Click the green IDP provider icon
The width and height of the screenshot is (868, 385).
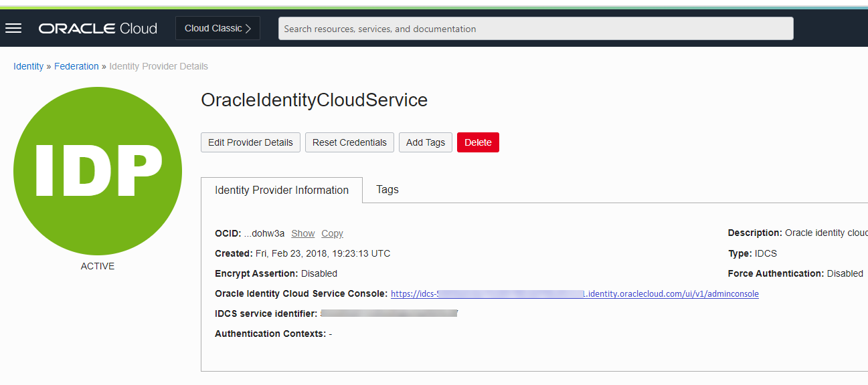[98, 171]
